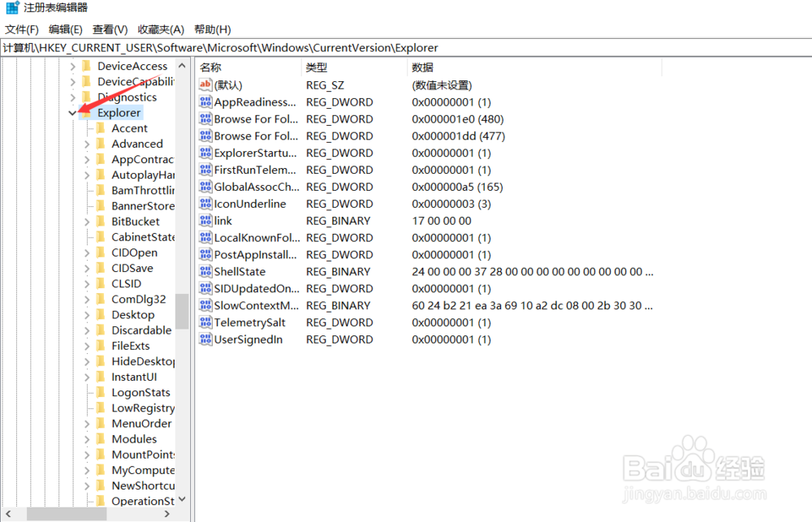The image size is (812, 522).
Task: Click the Accent folder icon
Action: coord(101,128)
